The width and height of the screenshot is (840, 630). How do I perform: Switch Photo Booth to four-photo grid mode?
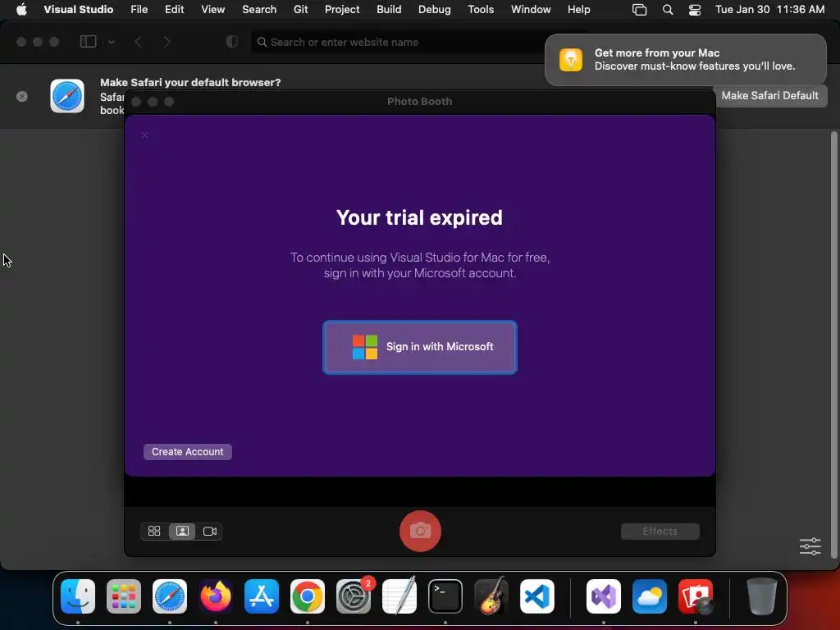(x=154, y=531)
